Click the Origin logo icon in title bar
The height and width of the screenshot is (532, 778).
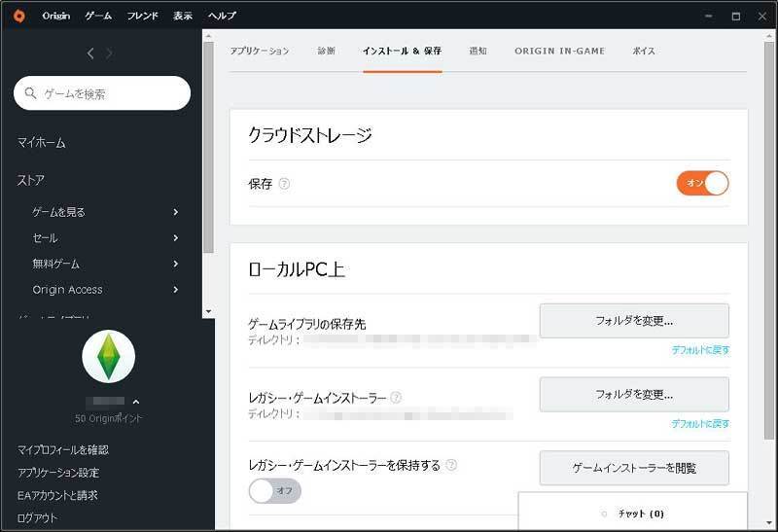point(19,16)
